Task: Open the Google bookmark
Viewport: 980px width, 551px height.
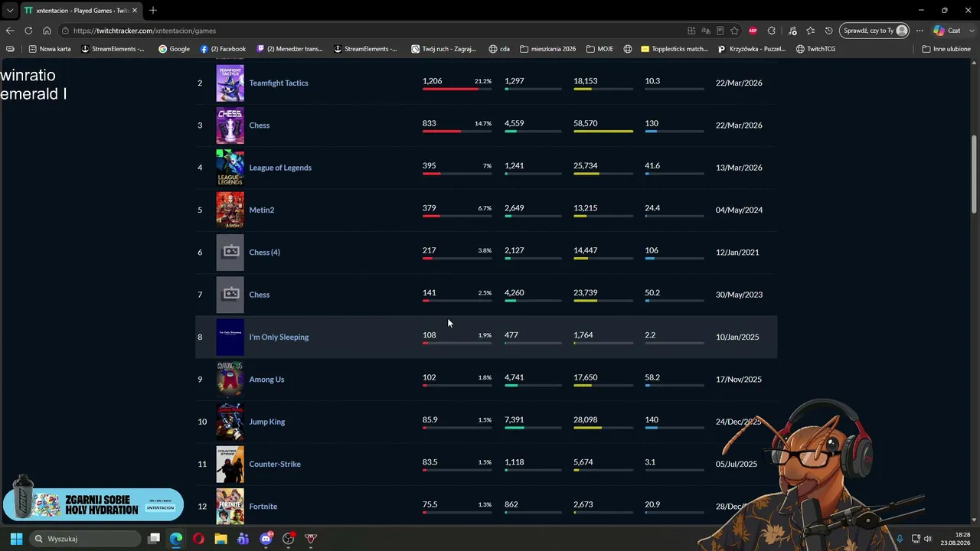Action: [x=174, y=49]
